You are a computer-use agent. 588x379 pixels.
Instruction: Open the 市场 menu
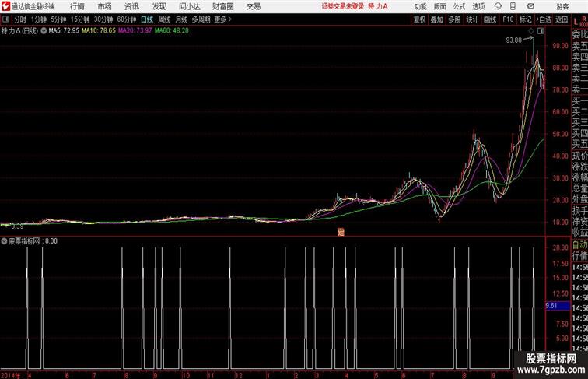(105, 6)
